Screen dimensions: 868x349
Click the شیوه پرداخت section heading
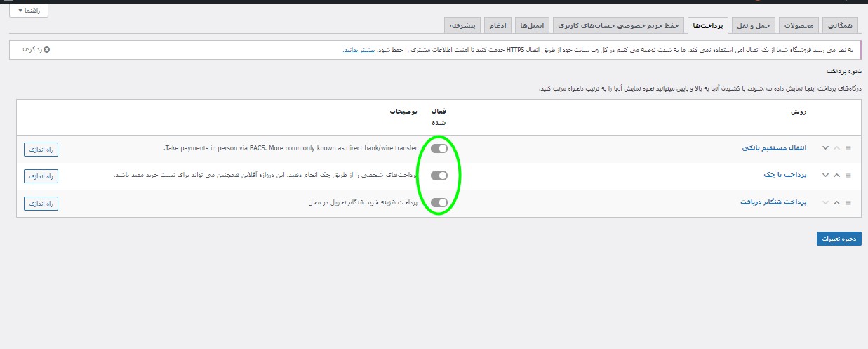coord(843,72)
